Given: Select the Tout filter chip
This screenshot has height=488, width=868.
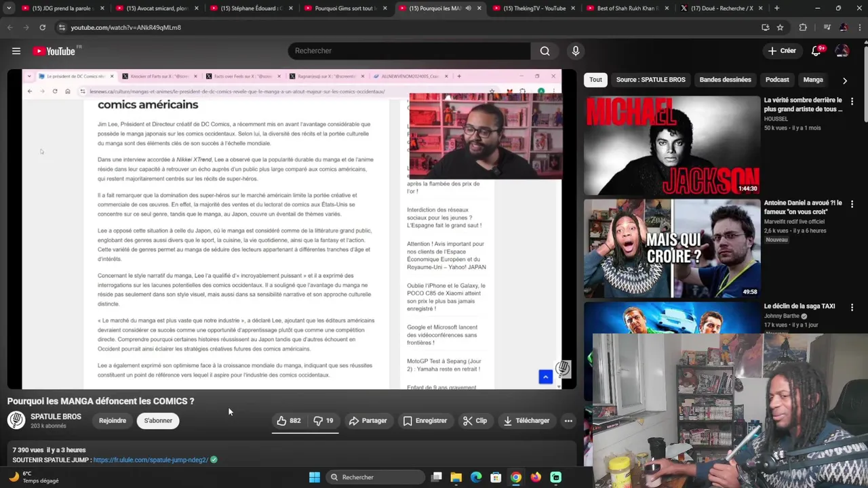Looking at the screenshot, I should pyautogui.click(x=595, y=80).
